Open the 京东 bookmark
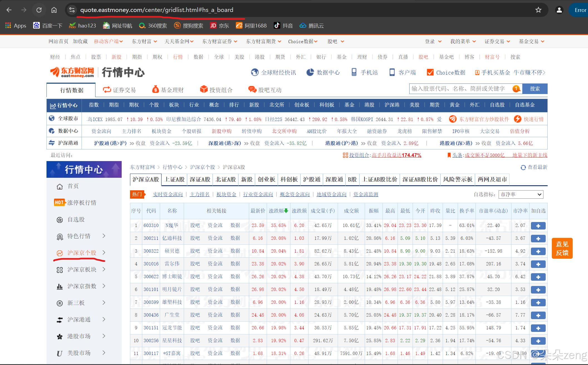This screenshot has width=588, height=365. tap(219, 26)
